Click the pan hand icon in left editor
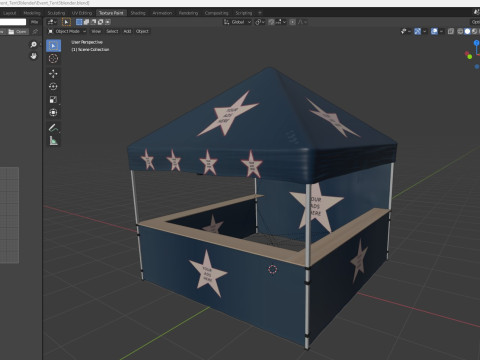This screenshot has height=360, width=480. (33, 56)
